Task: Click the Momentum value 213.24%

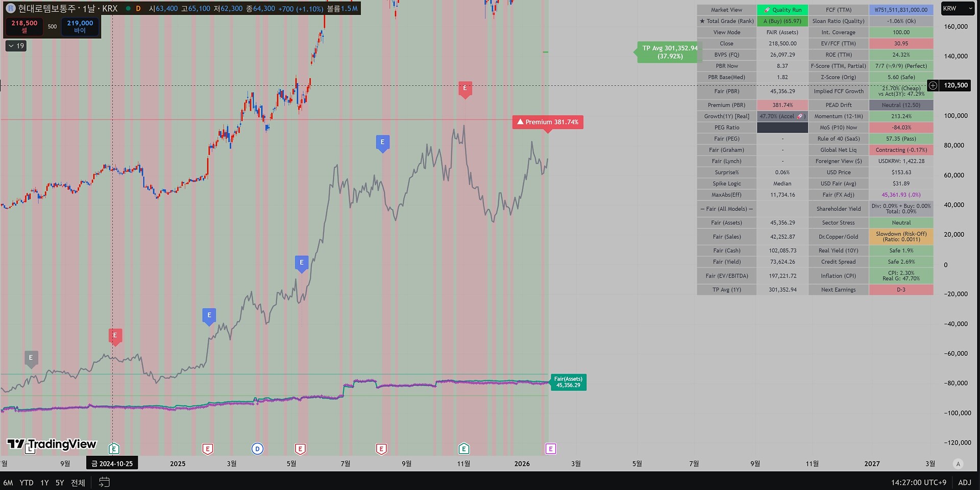Action: click(901, 116)
